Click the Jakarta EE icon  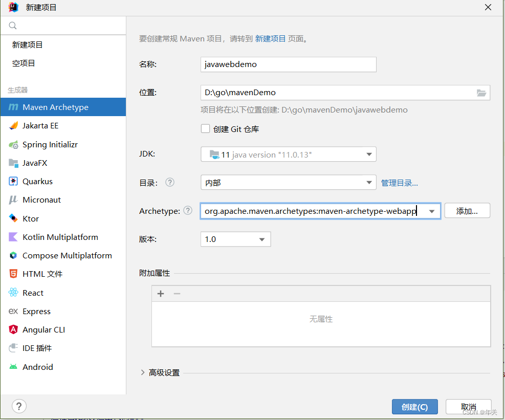[13, 126]
